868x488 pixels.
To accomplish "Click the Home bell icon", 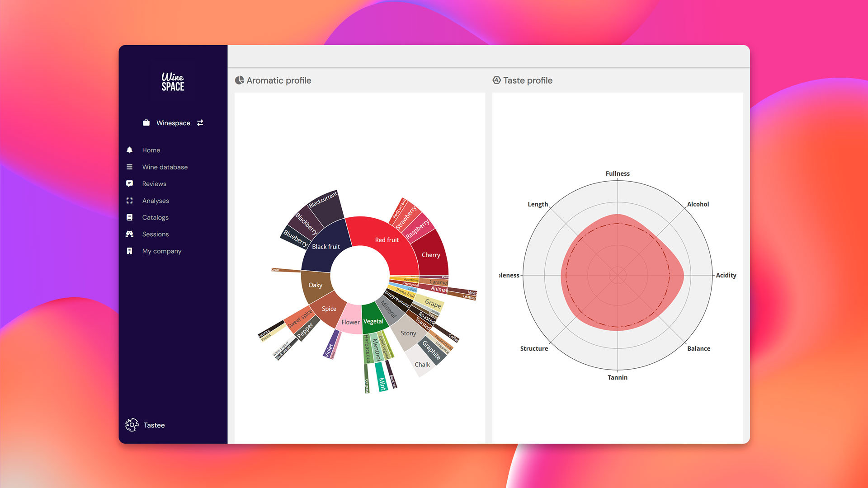I will [130, 150].
